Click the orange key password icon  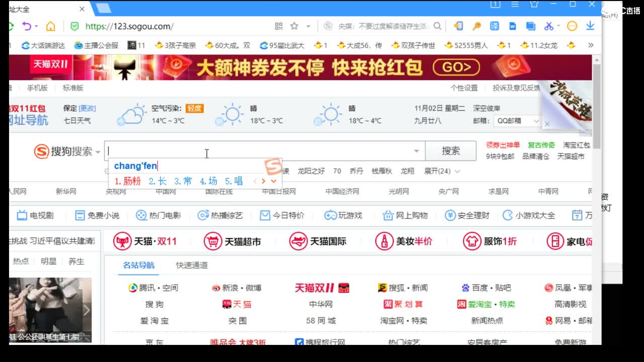[x=476, y=26]
